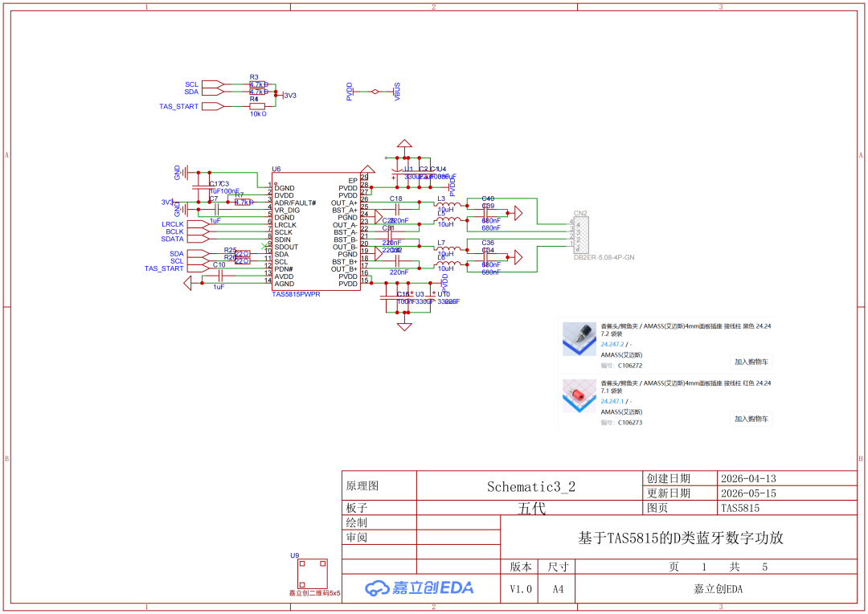This screenshot has height=614, width=868.
Task: Click the 审阅 reviewer cell
Action: click(379, 538)
